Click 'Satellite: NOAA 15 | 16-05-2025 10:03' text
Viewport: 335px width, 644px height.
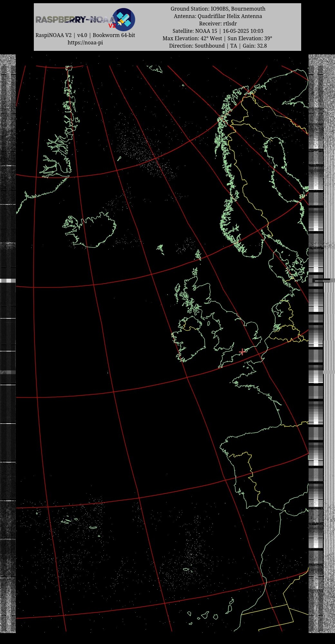click(218, 31)
